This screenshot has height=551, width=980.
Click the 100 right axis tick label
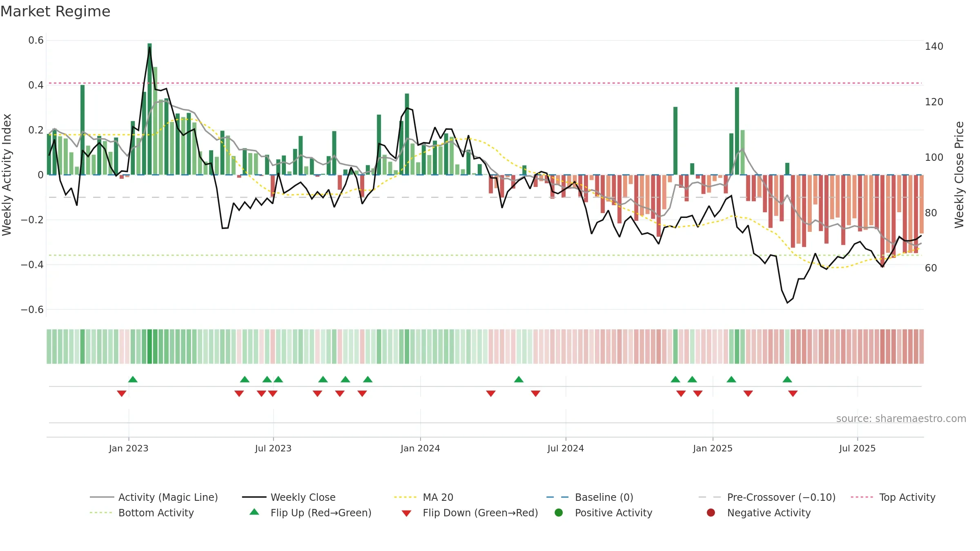tap(934, 158)
